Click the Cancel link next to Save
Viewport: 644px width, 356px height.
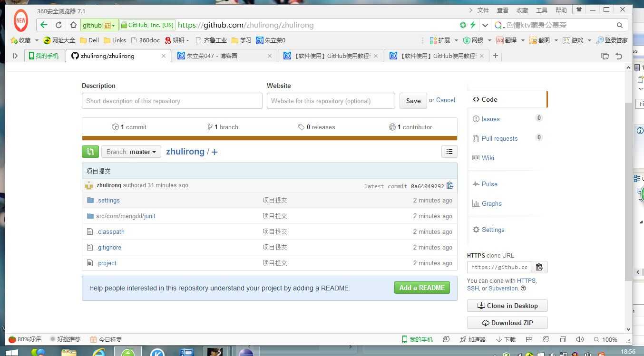point(446,100)
